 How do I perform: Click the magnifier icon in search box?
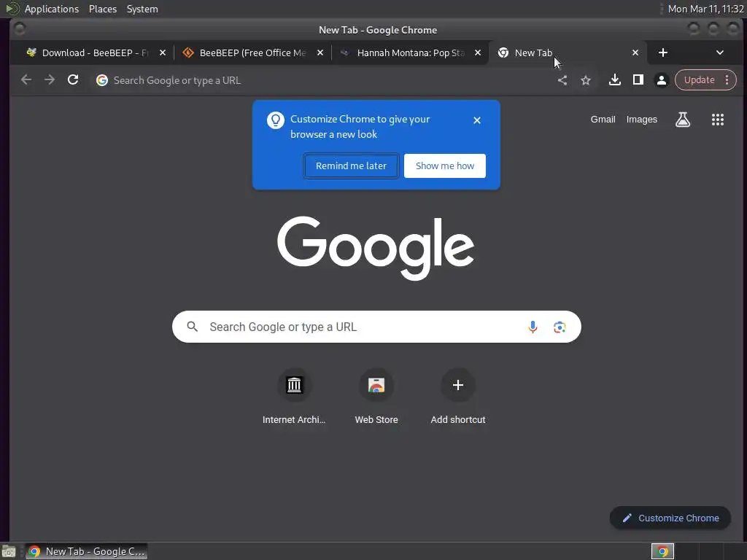[193, 327]
